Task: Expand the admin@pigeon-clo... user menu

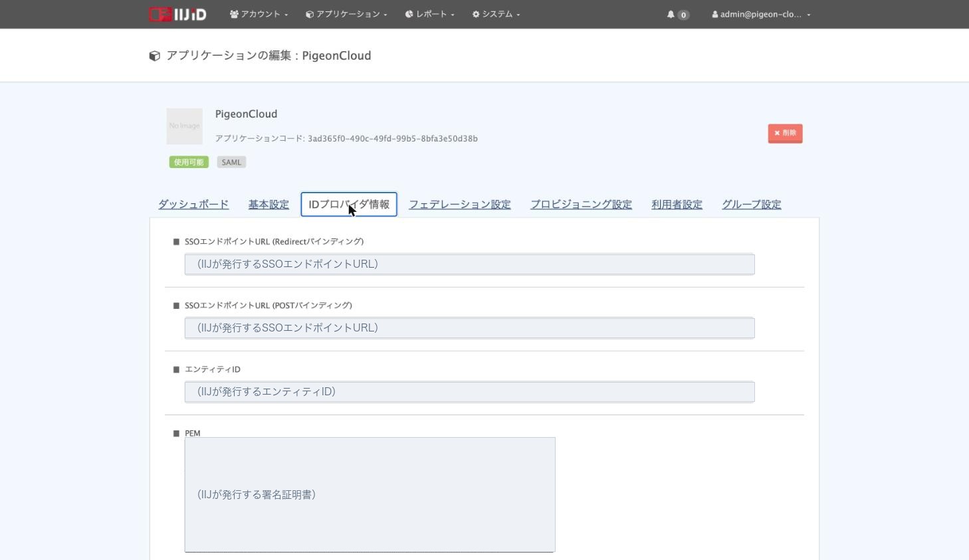Action: tap(761, 14)
